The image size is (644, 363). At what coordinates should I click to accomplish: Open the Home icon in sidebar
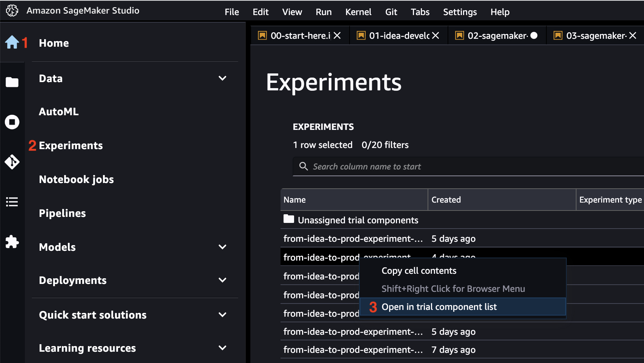pos(12,42)
